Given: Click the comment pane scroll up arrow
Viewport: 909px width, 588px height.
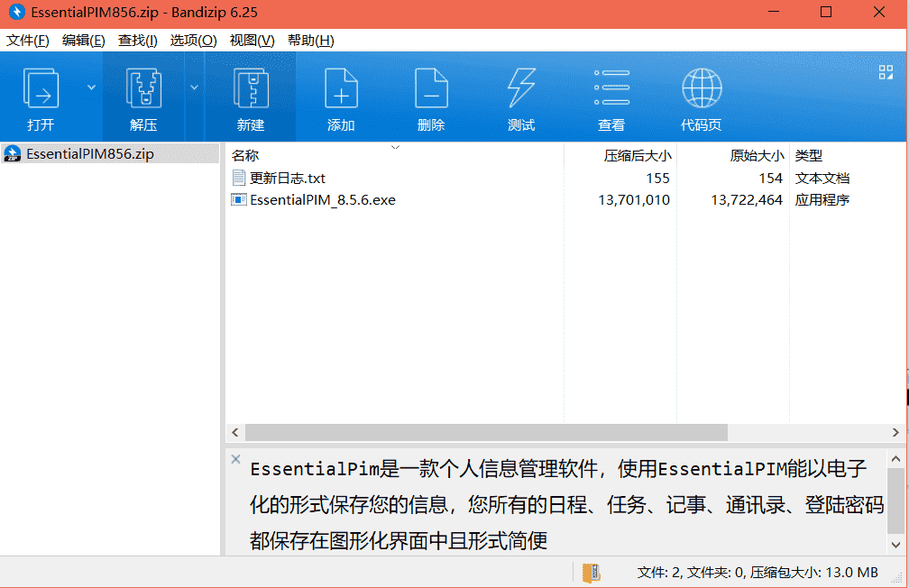Looking at the screenshot, I should (x=895, y=459).
